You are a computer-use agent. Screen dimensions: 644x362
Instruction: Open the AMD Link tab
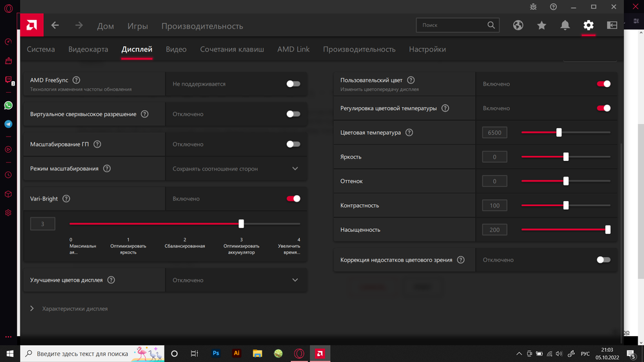click(x=293, y=49)
